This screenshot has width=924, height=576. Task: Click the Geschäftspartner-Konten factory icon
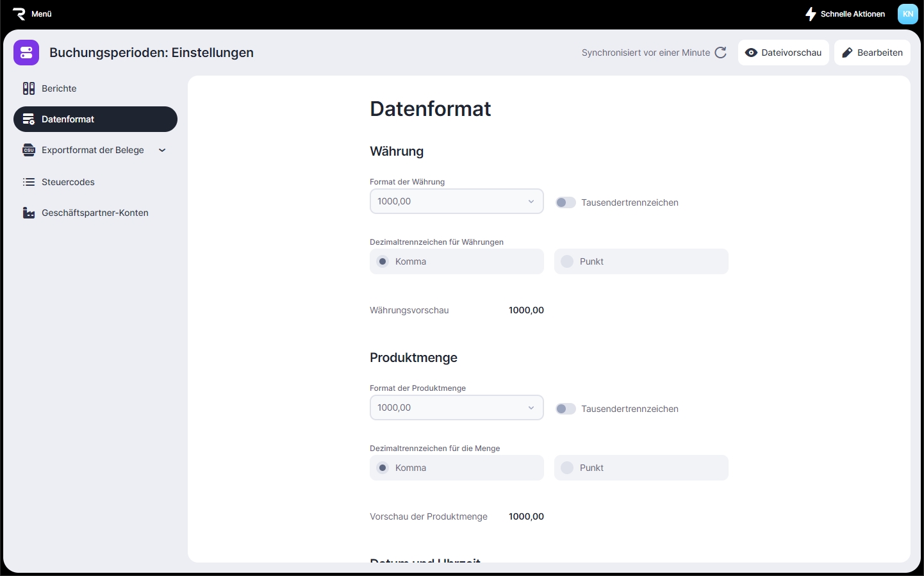pos(29,213)
